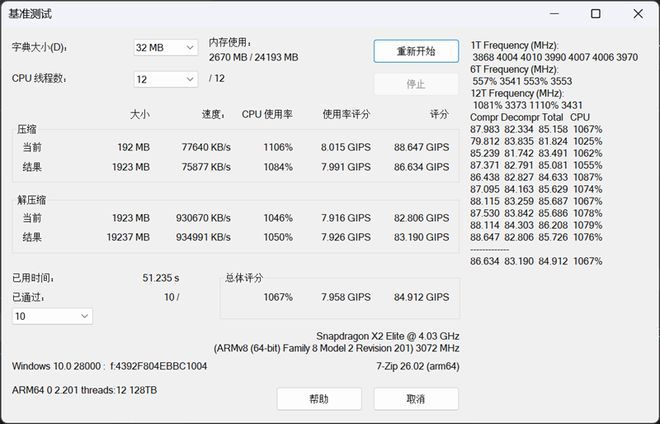Image resolution: width=660 pixels, height=424 pixels.
Task: Click the 7-Zip 26.02 (arm64) version text
Action: (418, 366)
